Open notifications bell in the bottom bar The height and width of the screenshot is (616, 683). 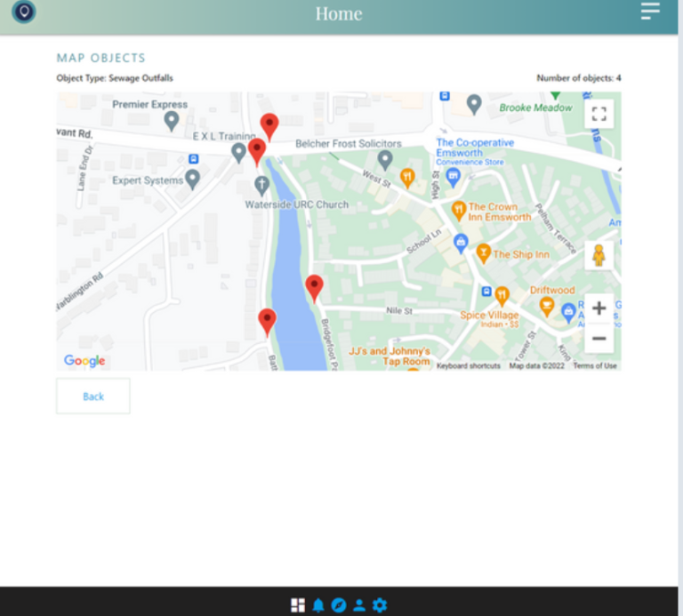pyautogui.click(x=318, y=605)
